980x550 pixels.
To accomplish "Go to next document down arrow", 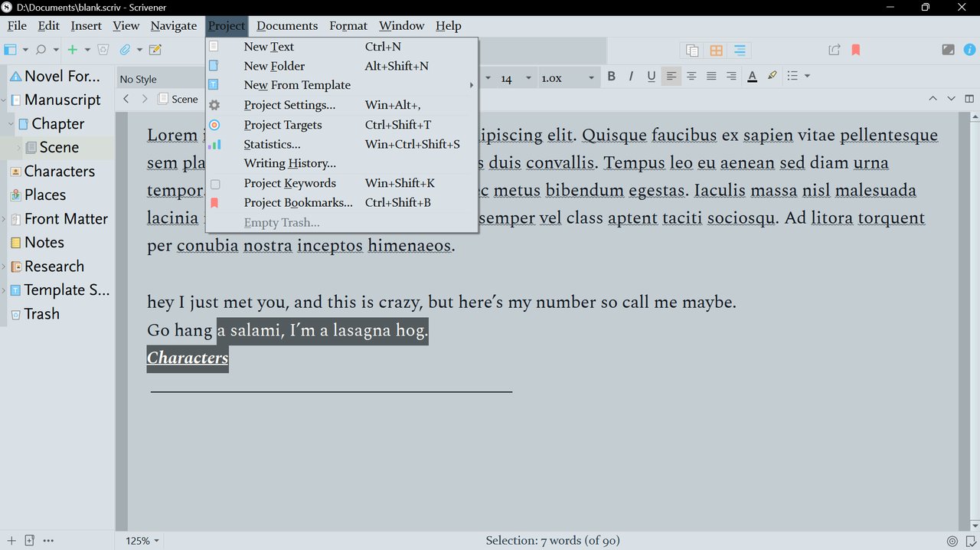I will tap(951, 99).
